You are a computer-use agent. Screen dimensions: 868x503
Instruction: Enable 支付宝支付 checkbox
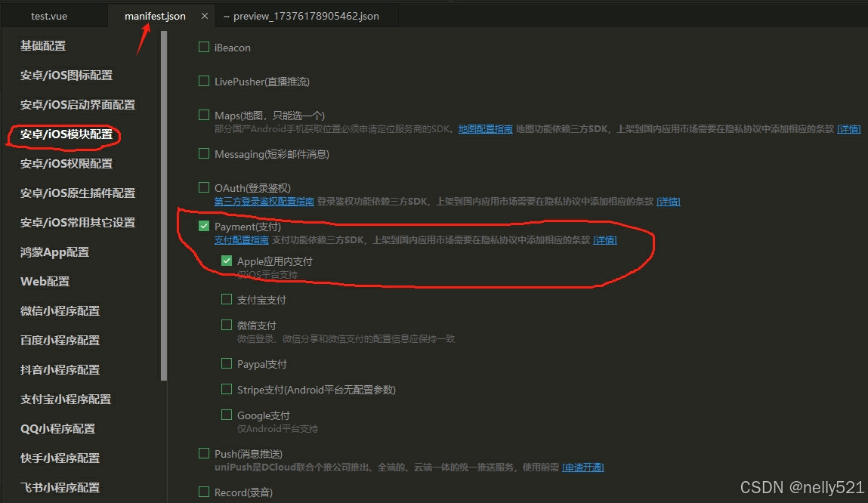pyautogui.click(x=227, y=299)
